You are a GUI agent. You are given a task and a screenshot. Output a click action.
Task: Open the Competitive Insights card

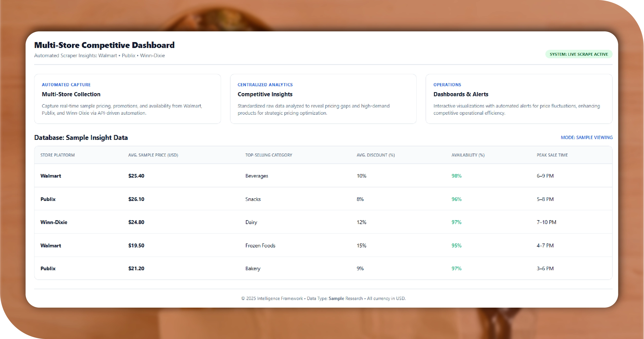tap(323, 99)
